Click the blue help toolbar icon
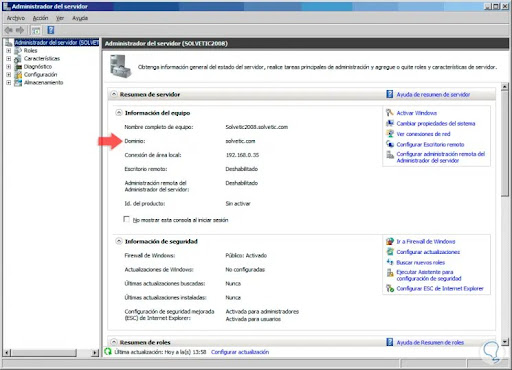 (x=51, y=30)
